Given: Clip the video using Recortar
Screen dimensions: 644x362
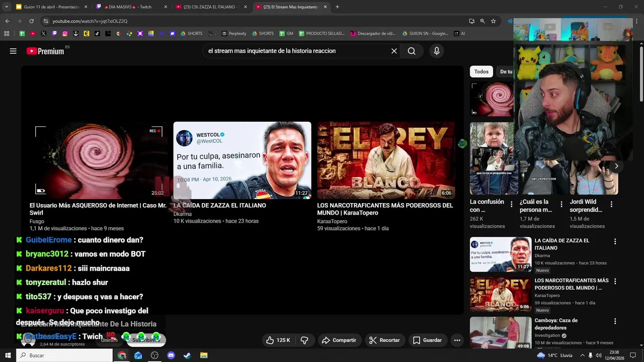Looking at the screenshot, I should pyautogui.click(x=384, y=340).
